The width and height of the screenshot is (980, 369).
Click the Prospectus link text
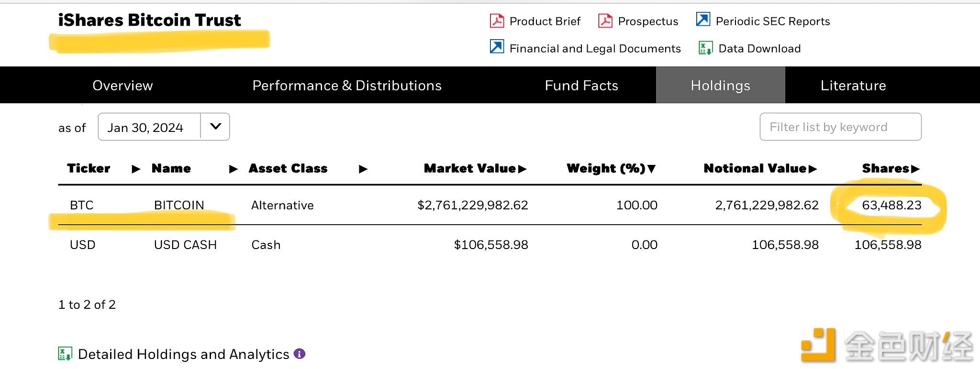[648, 22]
